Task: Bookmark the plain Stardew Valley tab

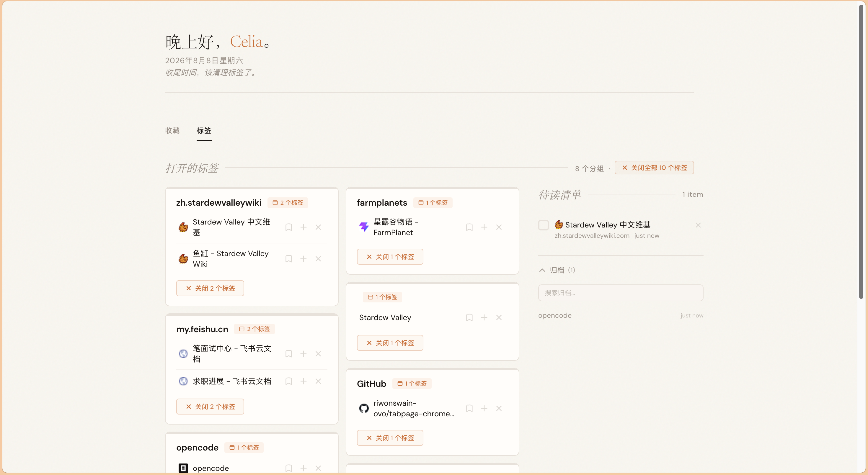Action: [x=469, y=317]
